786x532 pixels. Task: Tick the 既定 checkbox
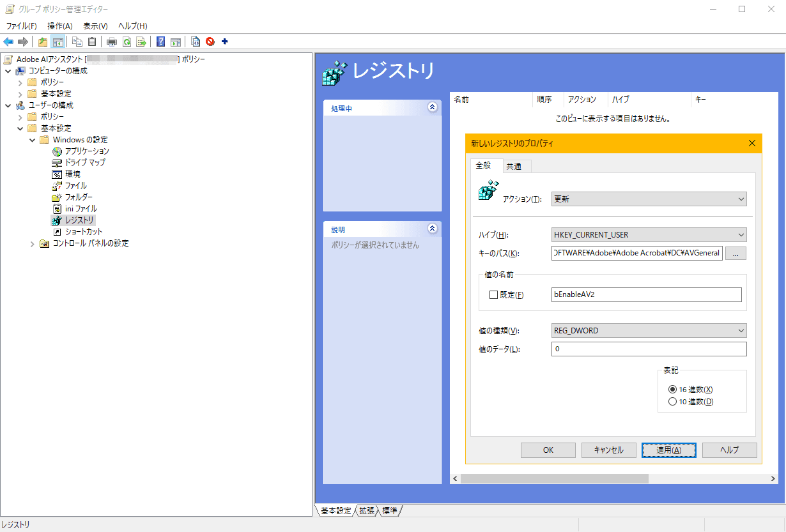coord(493,294)
